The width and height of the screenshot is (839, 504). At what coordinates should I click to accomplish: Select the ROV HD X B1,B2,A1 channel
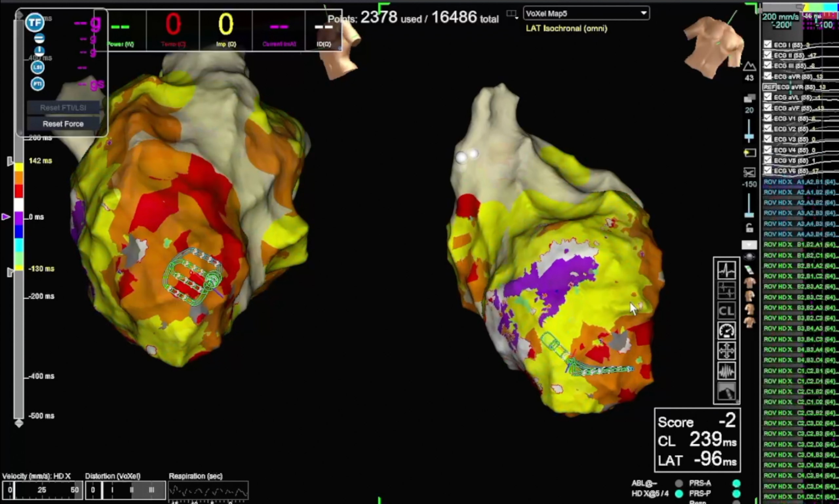(x=799, y=244)
